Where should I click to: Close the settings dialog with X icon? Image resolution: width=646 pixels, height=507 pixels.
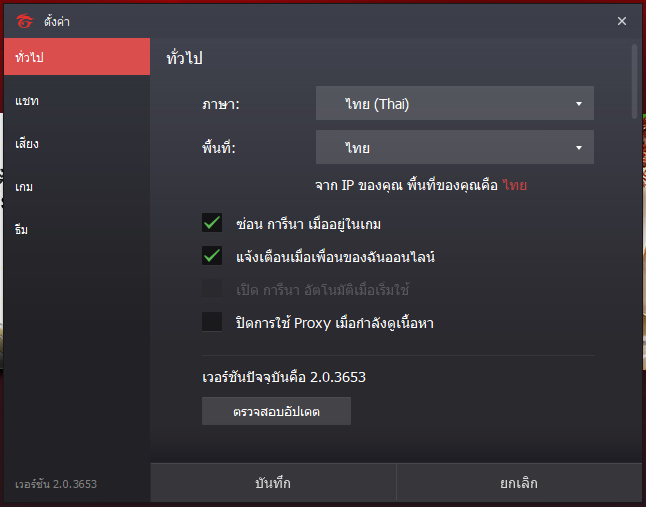pyautogui.click(x=622, y=21)
